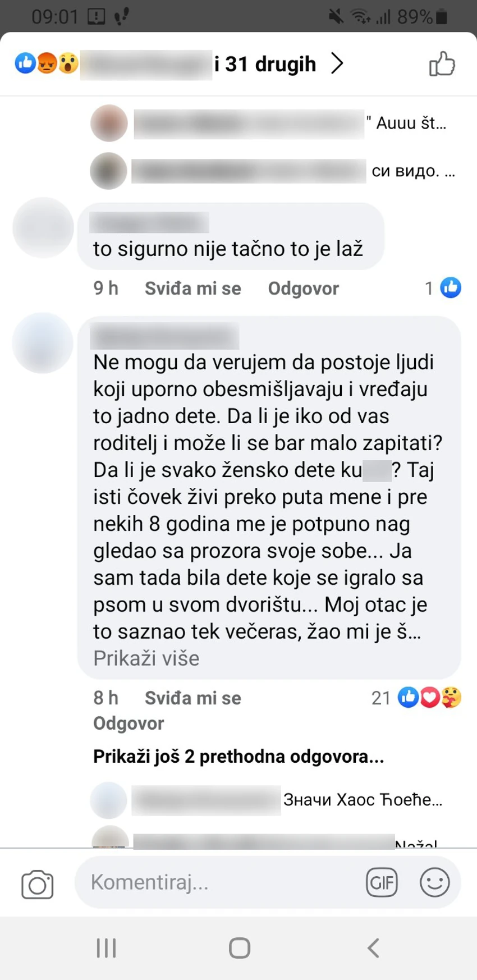Reply to the 9 h comment via 'Odgovor'
The image size is (477, 980).
pyautogui.click(x=304, y=288)
